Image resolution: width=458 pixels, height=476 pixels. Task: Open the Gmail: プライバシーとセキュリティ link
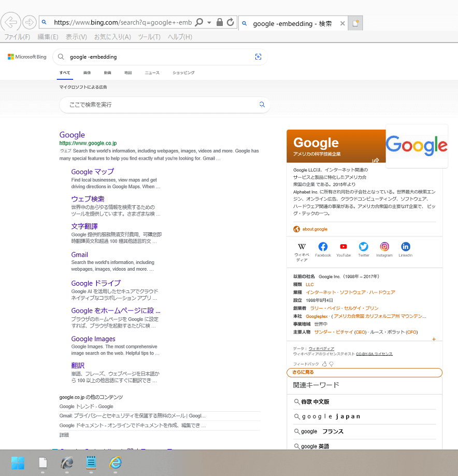tap(133, 416)
